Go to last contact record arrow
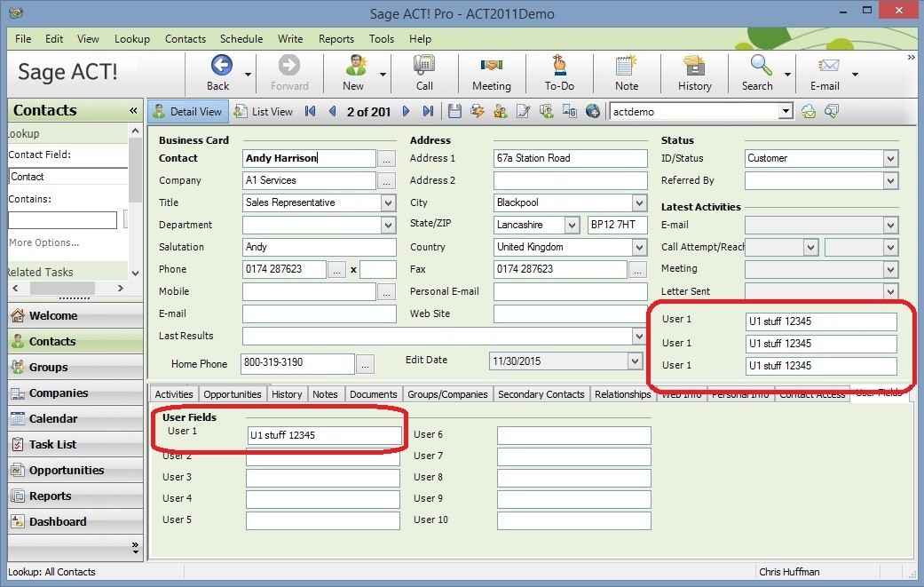924x587 pixels. coord(429,111)
